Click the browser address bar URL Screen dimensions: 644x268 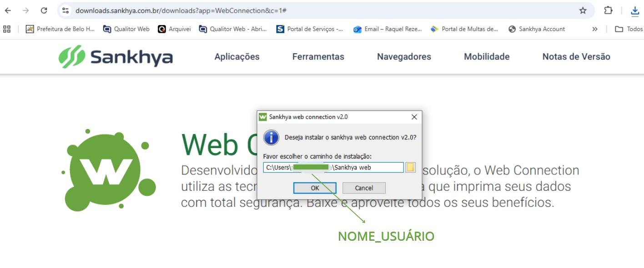[181, 10]
